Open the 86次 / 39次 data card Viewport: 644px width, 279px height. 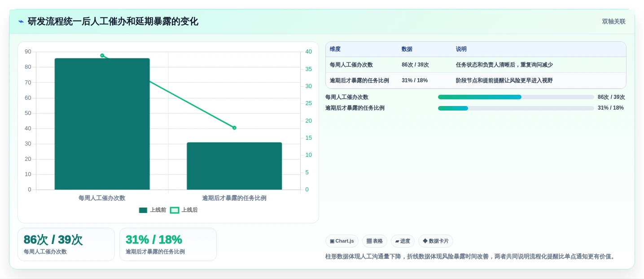pos(66,244)
